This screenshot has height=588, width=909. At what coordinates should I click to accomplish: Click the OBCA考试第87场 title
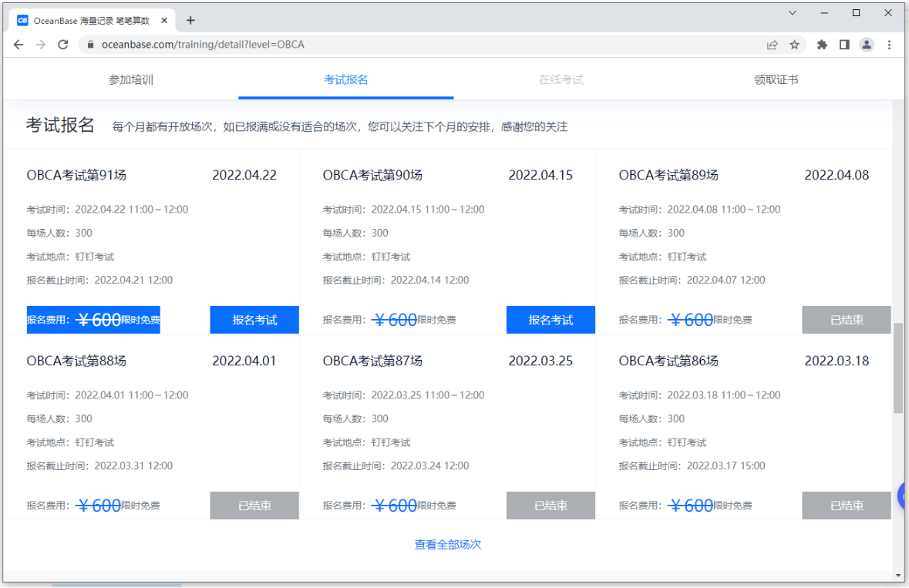372,361
